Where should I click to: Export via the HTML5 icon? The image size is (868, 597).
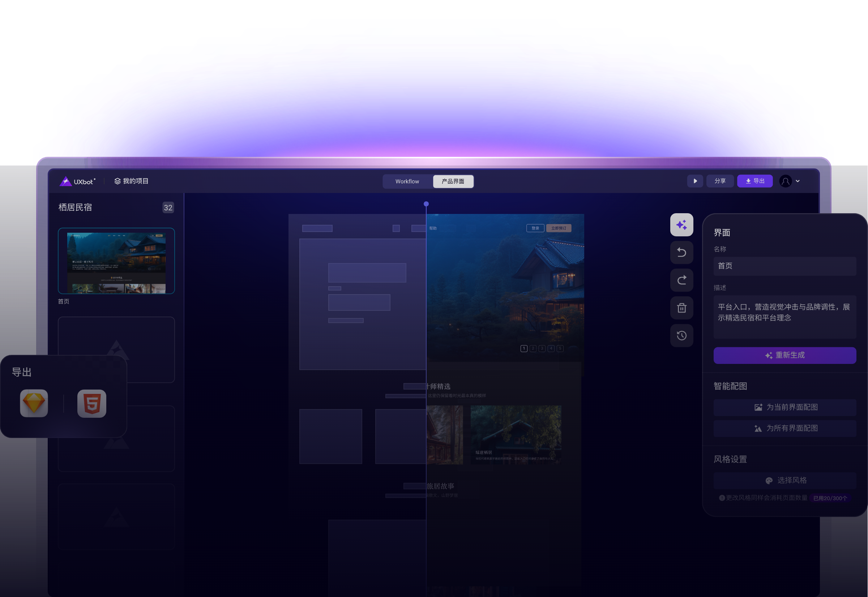[x=92, y=404]
